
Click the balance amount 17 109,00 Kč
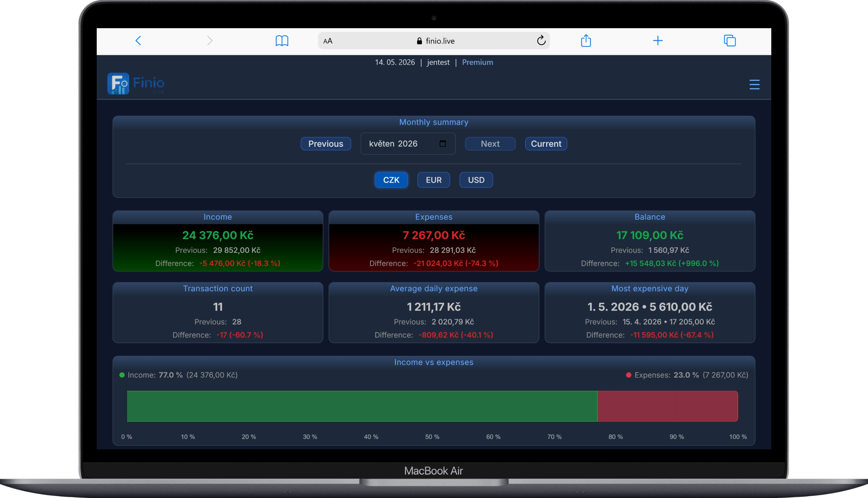pos(650,235)
